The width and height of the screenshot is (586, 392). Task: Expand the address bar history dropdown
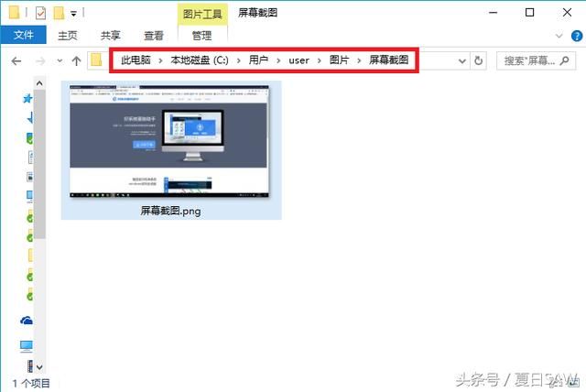click(462, 61)
